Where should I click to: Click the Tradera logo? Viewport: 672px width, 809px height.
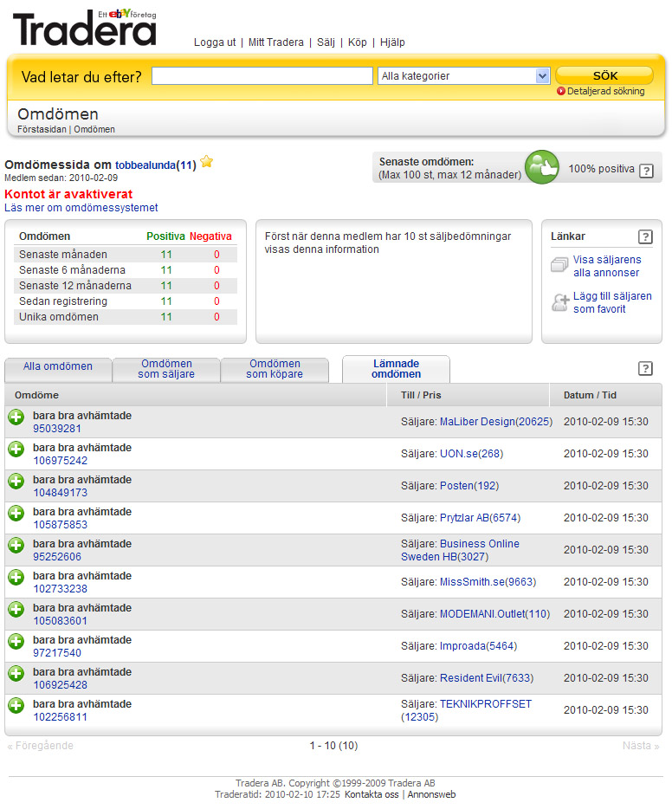point(85,28)
